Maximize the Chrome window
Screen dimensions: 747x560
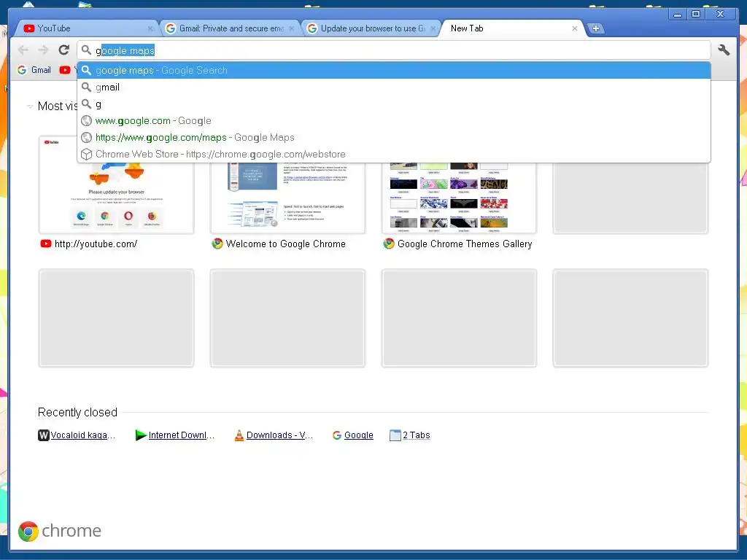click(696, 15)
